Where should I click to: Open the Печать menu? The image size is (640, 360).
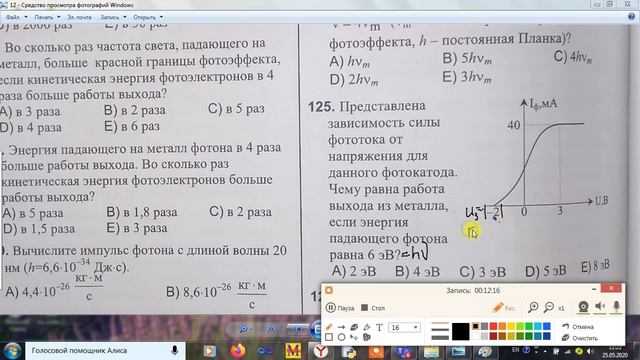click(47, 17)
